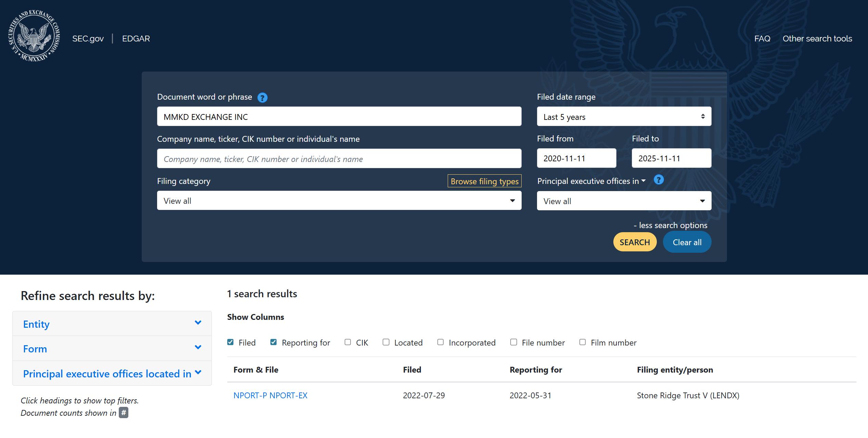
Task: Click the hash document count badge
Action: pyautogui.click(x=124, y=412)
